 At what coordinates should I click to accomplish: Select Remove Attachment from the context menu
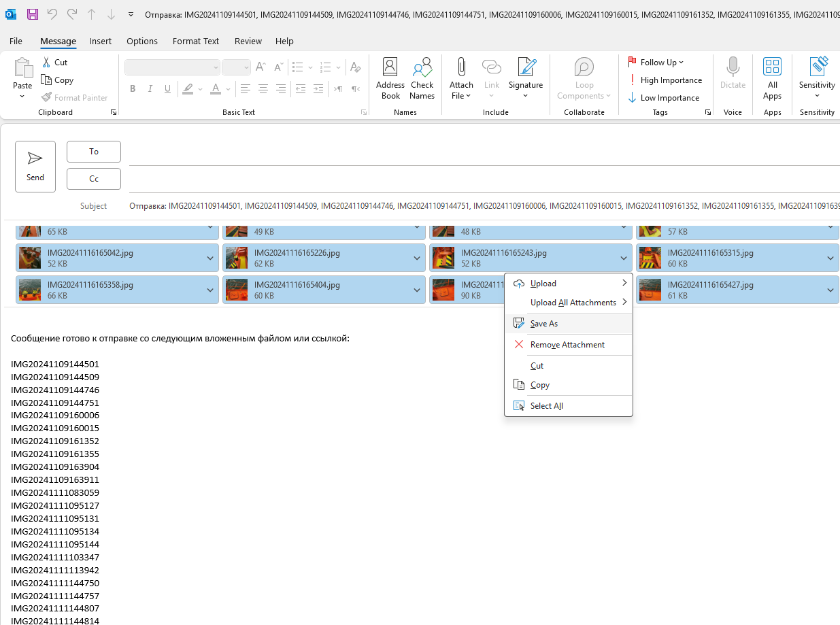568,345
